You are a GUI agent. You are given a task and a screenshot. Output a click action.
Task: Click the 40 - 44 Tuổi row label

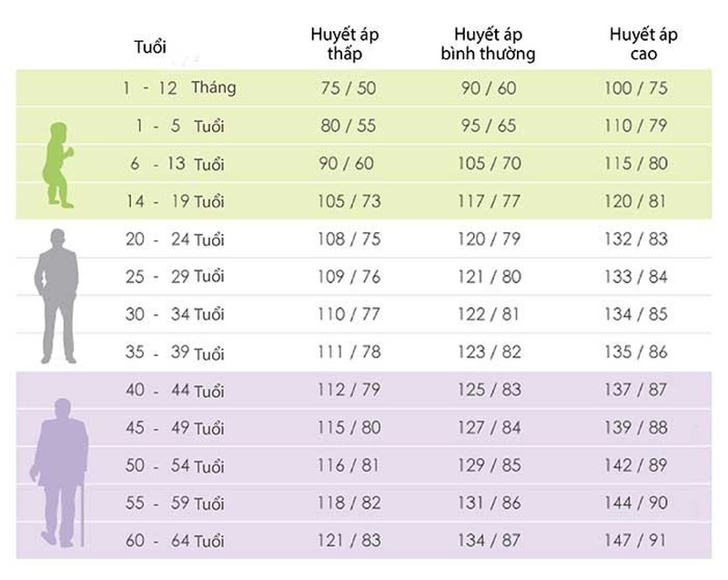175,391
